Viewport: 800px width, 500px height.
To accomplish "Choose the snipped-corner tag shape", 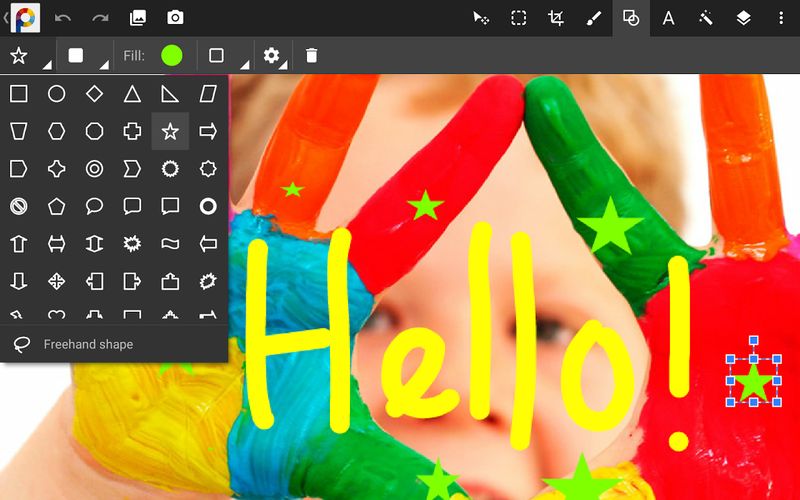I will click(19, 169).
